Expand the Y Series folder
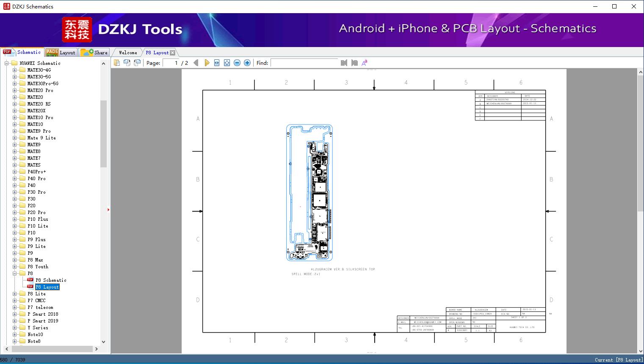 click(15, 328)
